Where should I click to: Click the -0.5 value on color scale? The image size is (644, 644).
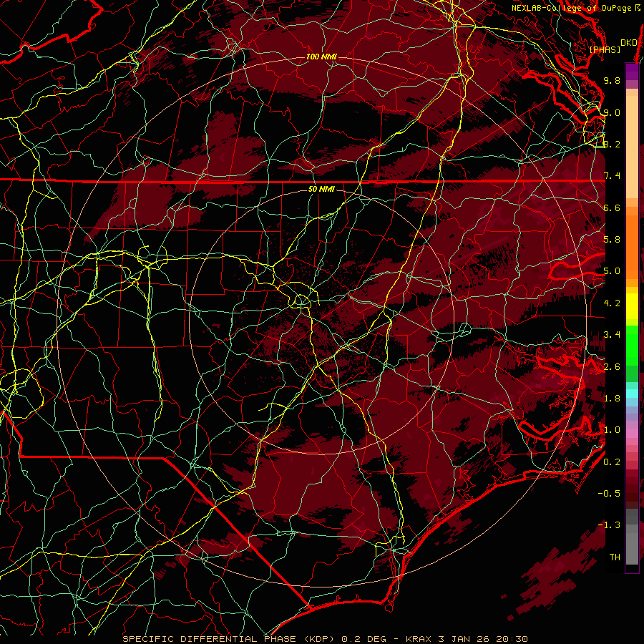[609, 494]
